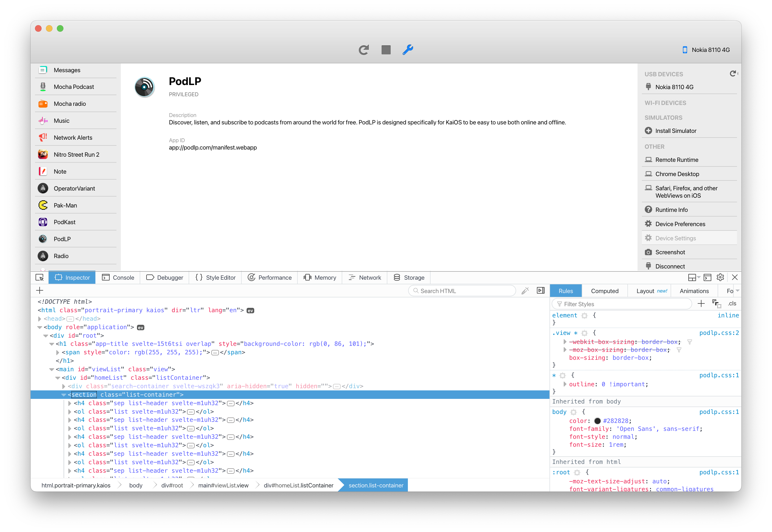
Task: Add a new CSS rule with the plus icon
Action: pyautogui.click(x=701, y=303)
